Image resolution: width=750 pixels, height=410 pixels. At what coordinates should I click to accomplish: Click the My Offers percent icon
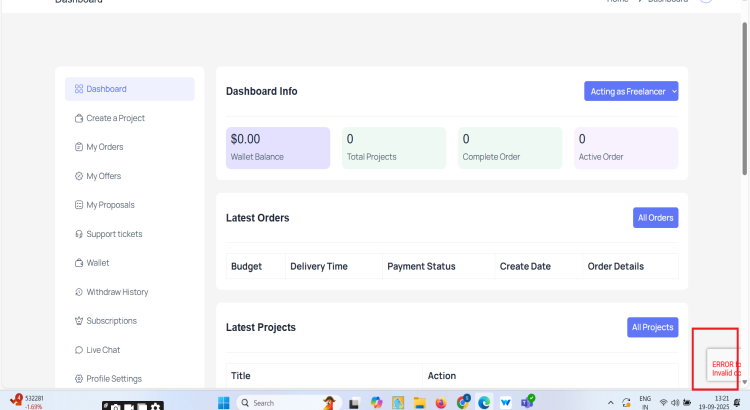tap(79, 176)
